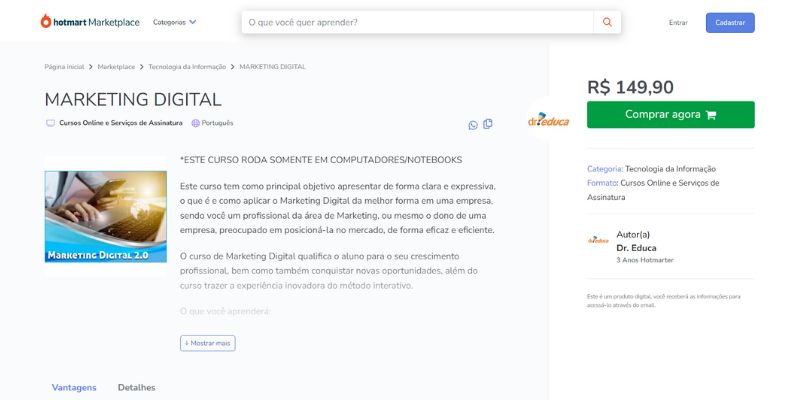Click the MARKETING DIGITAL page heading
This screenshot has height=400, width=800.
(133, 99)
